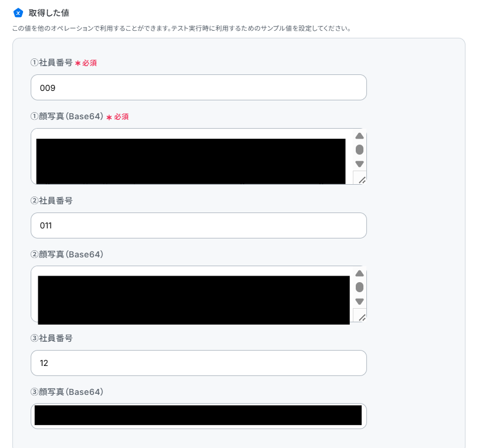Click inside the ③顔写真(Base64) input field
Image resolution: width=482 pixels, height=448 pixels.
(x=199, y=416)
